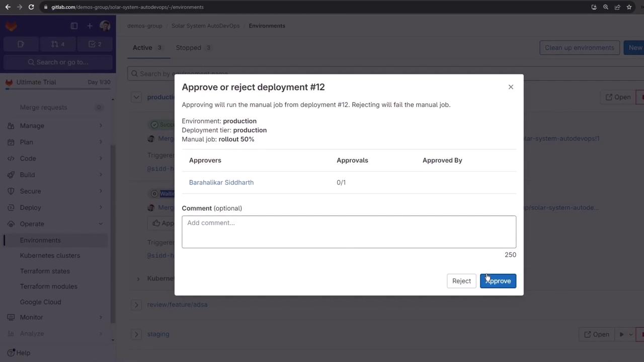Toggle the sidebar collapse icon
Image resolution: width=644 pixels, height=362 pixels.
(74, 26)
